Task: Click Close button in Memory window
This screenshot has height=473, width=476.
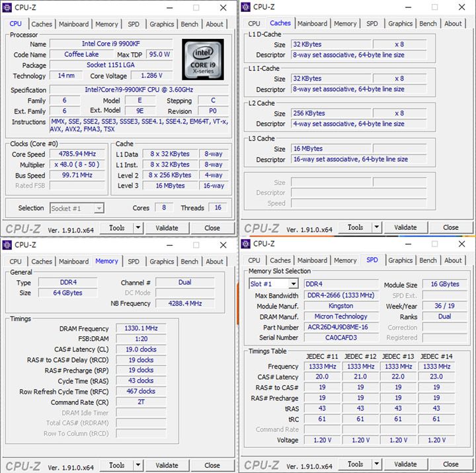Action: pos(212,465)
